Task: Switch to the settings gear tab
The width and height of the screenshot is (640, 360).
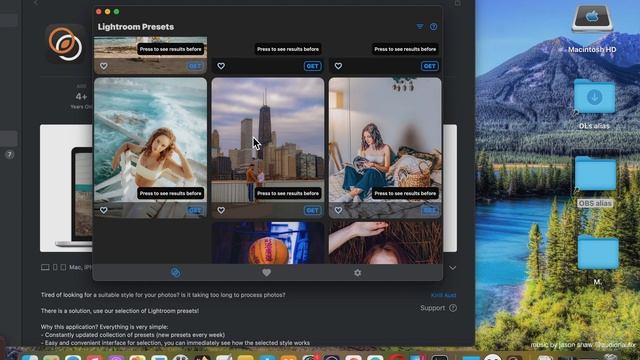Action: tap(358, 272)
